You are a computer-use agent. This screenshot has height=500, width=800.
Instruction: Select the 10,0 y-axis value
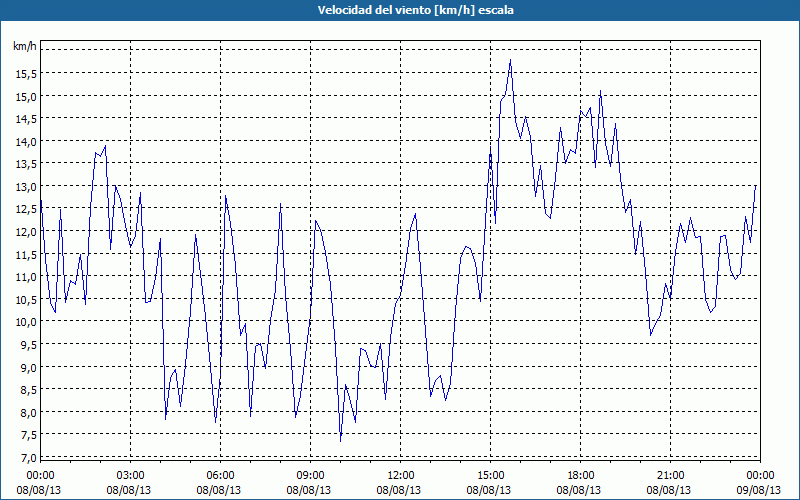tap(26, 322)
